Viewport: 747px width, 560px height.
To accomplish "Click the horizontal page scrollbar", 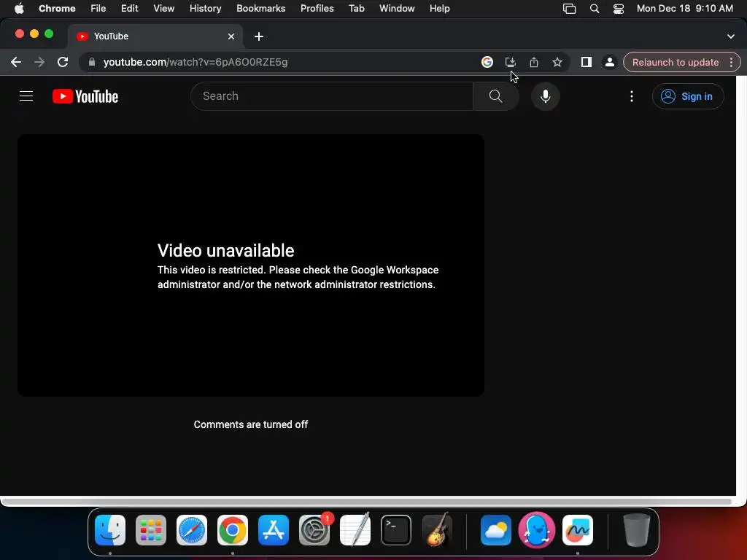I will (x=367, y=502).
